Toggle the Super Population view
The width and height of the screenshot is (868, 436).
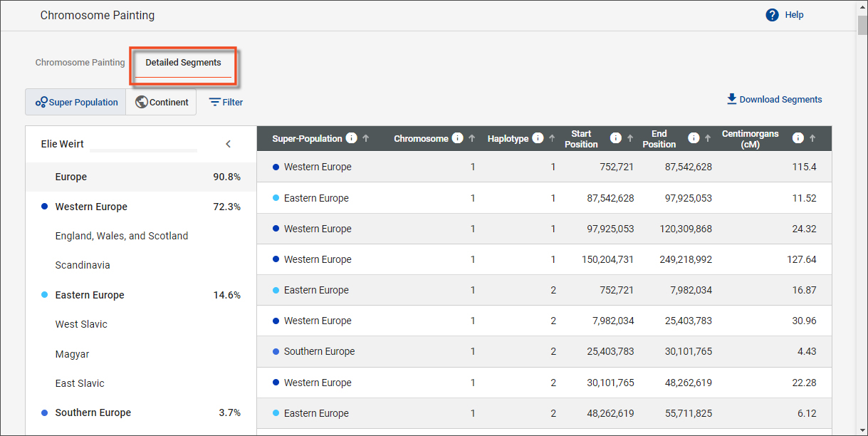[76, 102]
